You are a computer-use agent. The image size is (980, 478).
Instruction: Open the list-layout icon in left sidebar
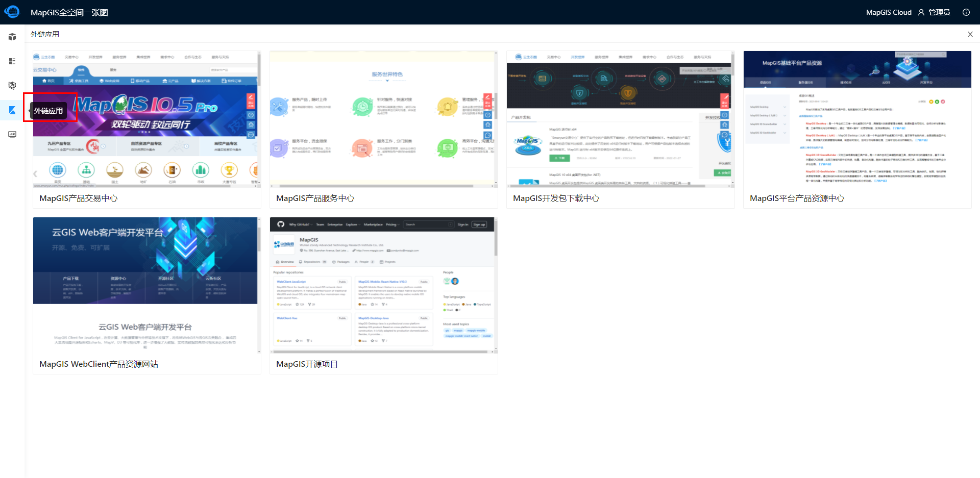pos(12,61)
